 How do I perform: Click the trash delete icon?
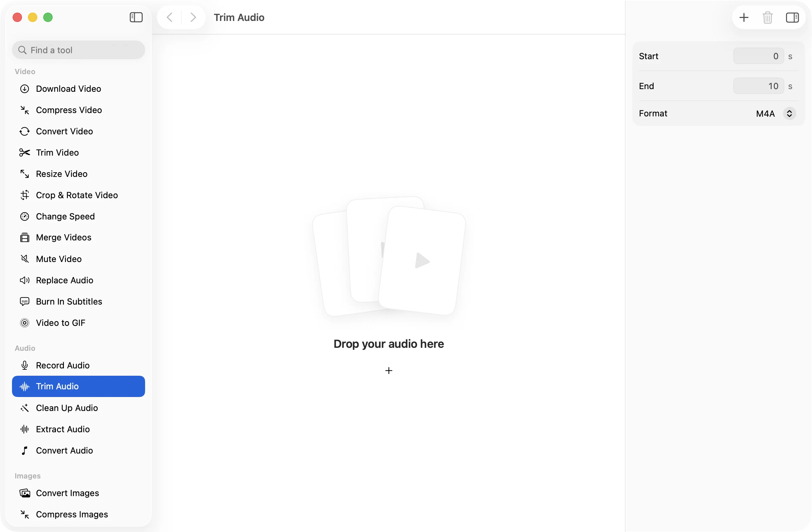click(x=768, y=17)
